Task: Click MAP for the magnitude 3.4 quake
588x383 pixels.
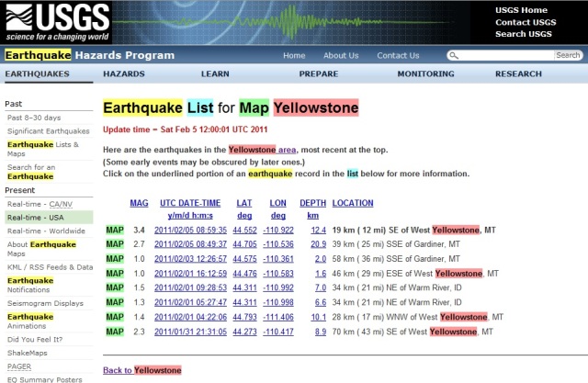Action: tap(115, 230)
